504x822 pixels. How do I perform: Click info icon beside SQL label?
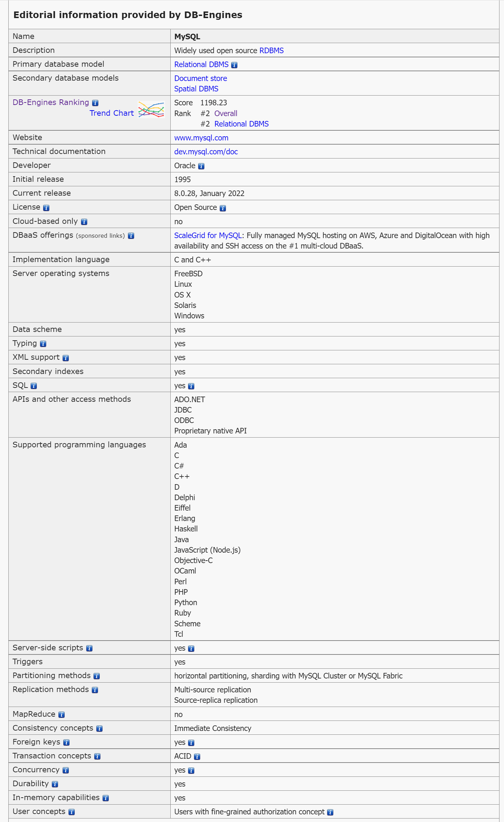click(34, 386)
